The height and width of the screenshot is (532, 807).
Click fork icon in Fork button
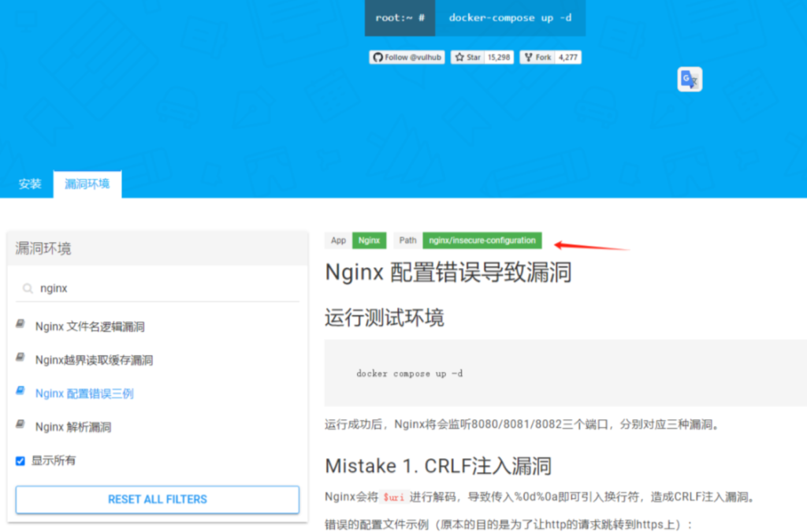point(529,57)
